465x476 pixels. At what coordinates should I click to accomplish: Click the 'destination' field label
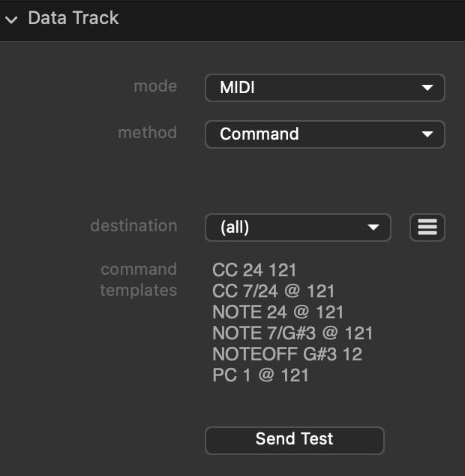133,226
